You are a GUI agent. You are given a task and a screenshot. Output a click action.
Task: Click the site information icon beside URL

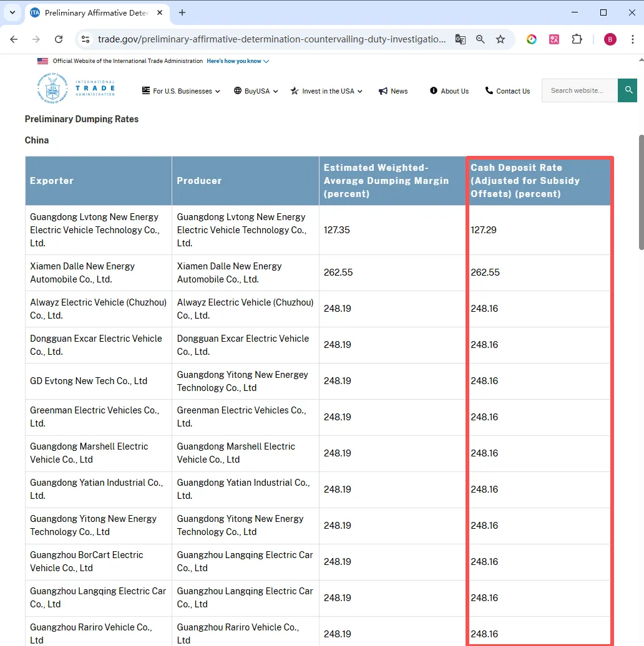(85, 39)
